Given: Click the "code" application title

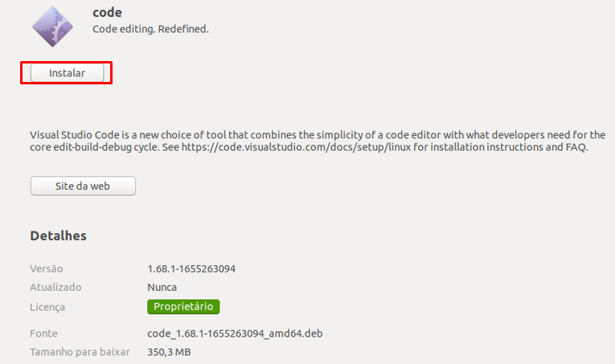Looking at the screenshot, I should point(107,13).
